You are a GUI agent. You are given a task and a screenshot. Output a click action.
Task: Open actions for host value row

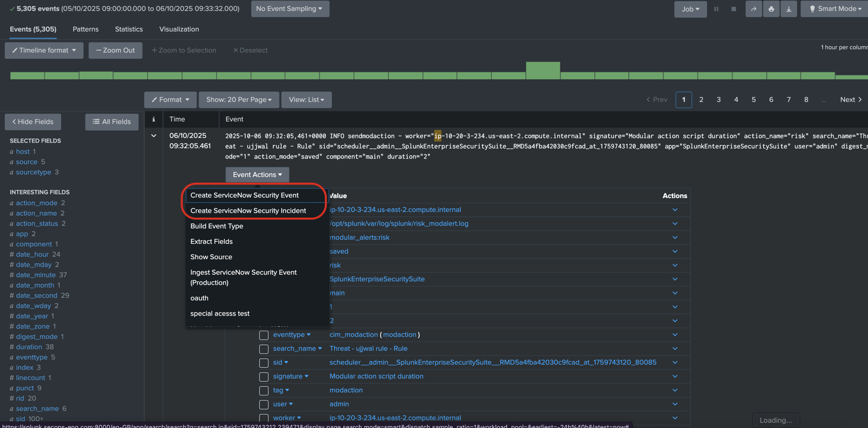675,210
